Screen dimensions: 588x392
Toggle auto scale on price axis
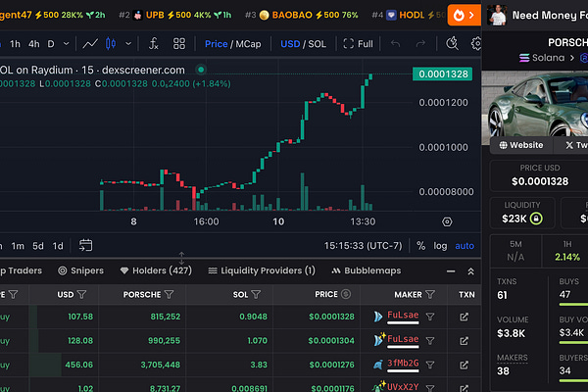point(465,246)
